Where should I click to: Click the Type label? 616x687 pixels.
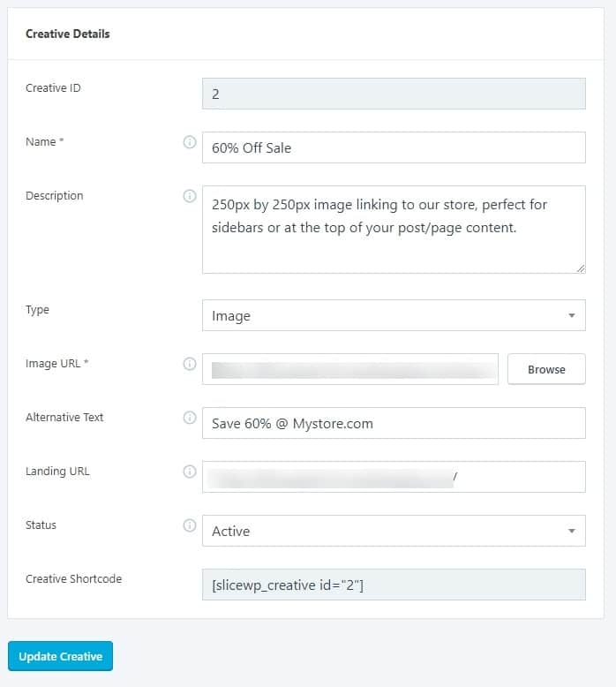[37, 310]
